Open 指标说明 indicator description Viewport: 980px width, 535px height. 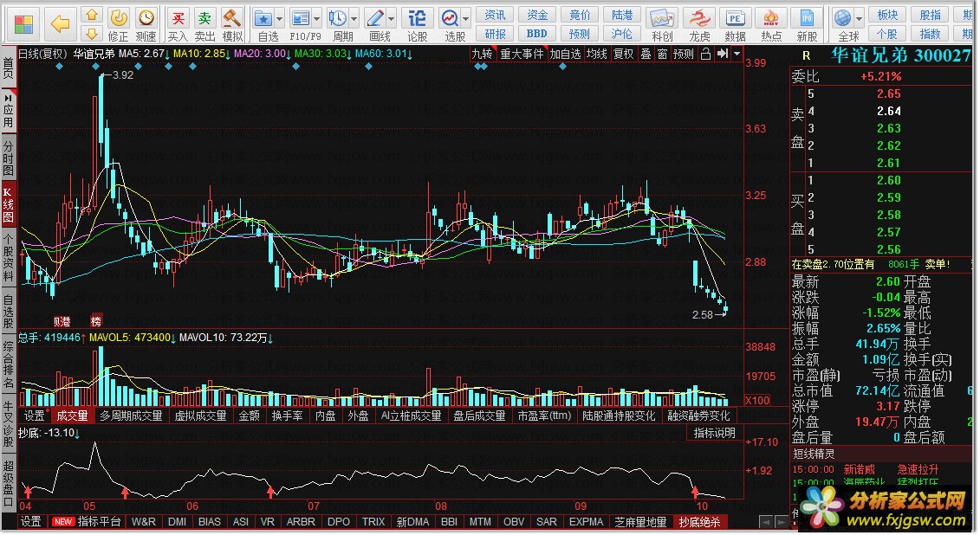[x=715, y=433]
